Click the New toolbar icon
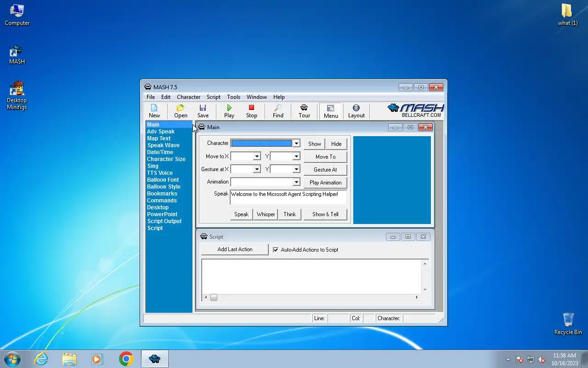Viewport: 588px width, 368px height. click(x=154, y=111)
